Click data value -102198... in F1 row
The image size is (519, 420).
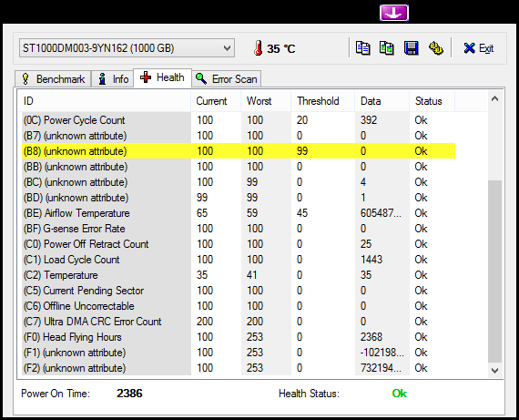pyautogui.click(x=382, y=353)
